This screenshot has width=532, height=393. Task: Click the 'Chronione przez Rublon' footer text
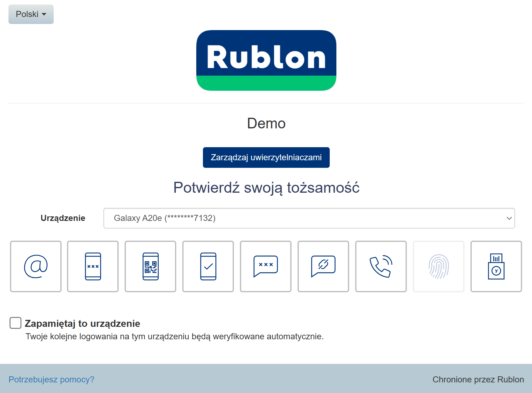tap(478, 379)
